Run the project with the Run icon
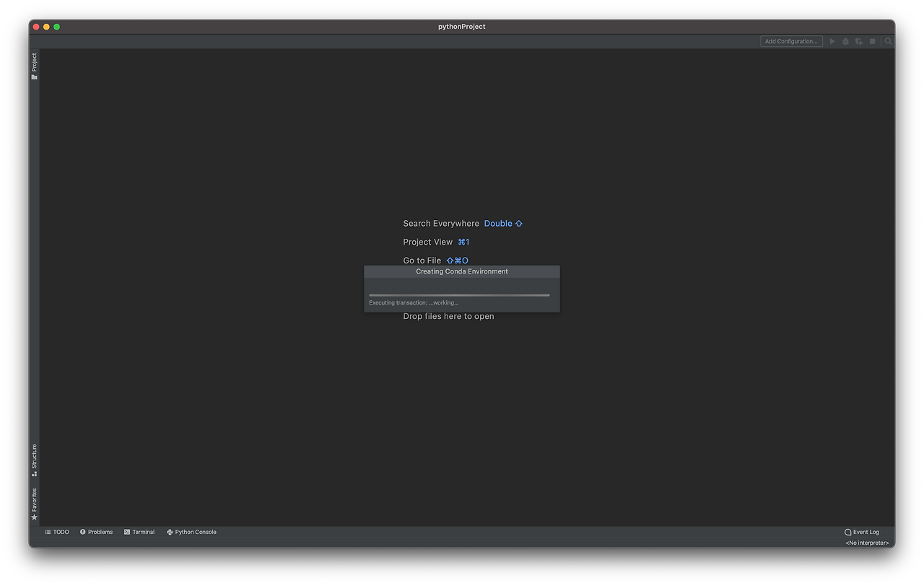 832,41
